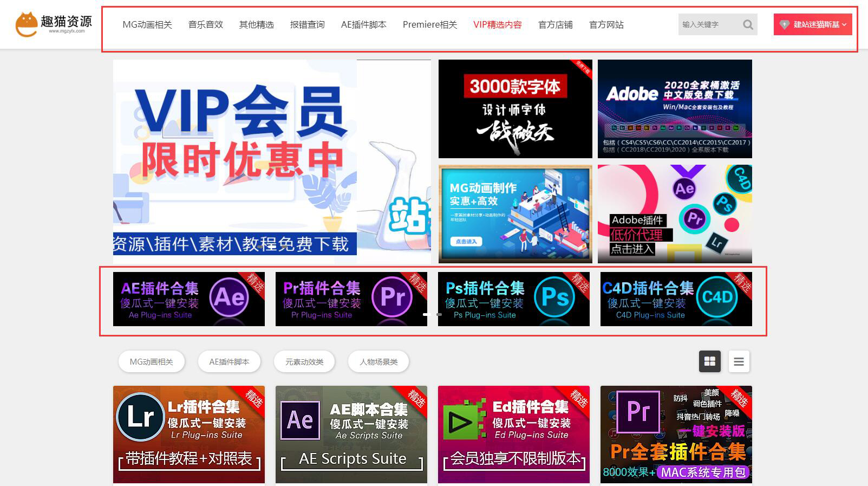The width and height of the screenshot is (868, 486).
Task: Open the Pr插件合集 banner
Action: coord(351,299)
